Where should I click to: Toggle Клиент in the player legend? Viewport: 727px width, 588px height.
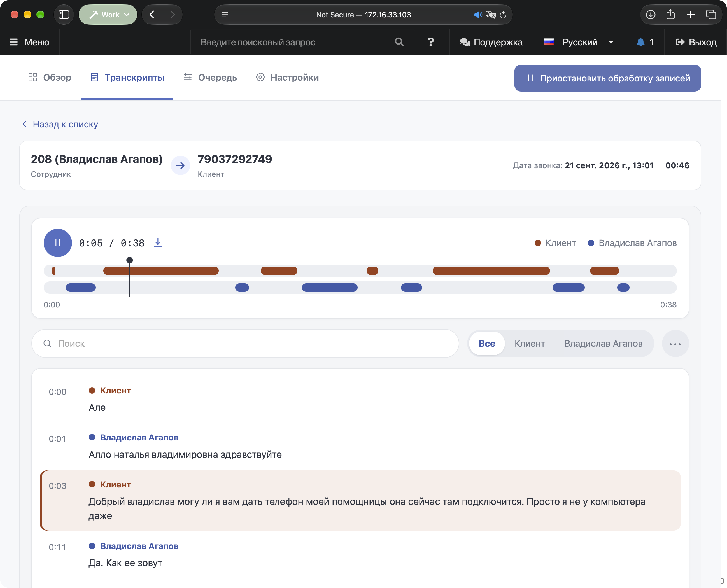pos(555,243)
